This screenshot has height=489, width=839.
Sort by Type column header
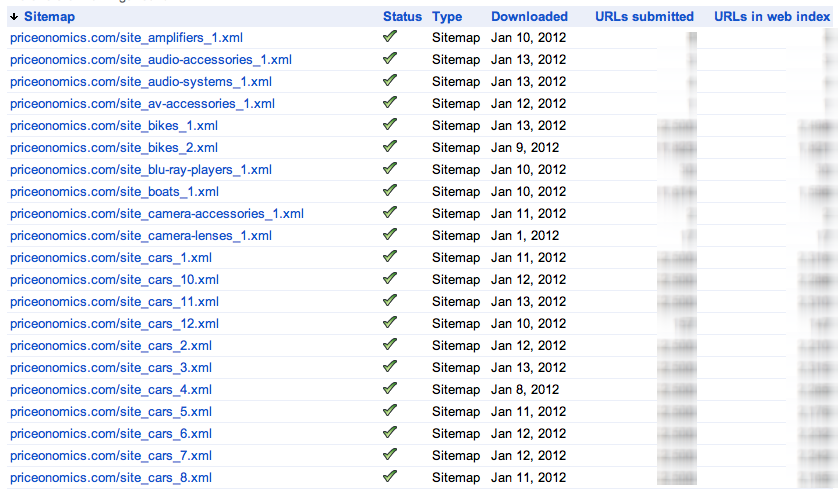pos(447,17)
